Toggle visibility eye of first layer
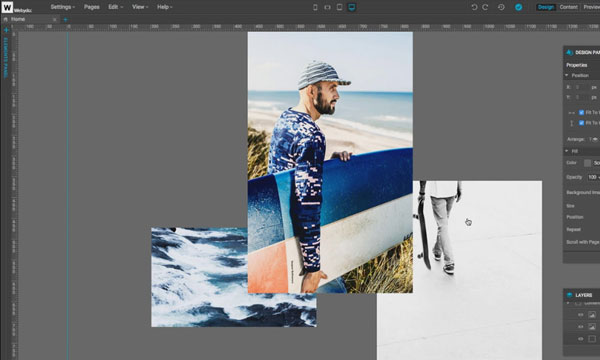The image size is (600, 360). 580,315
